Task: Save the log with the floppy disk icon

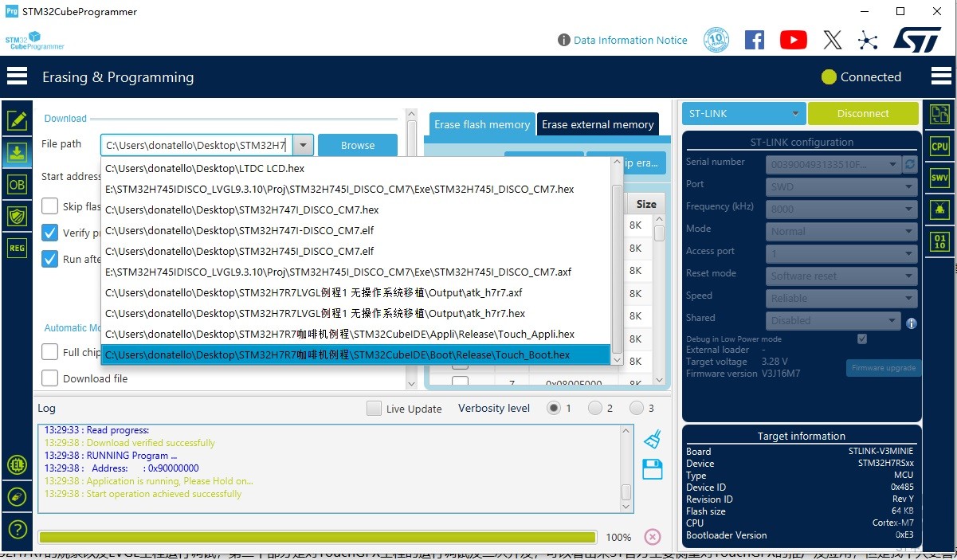Action: click(x=653, y=469)
